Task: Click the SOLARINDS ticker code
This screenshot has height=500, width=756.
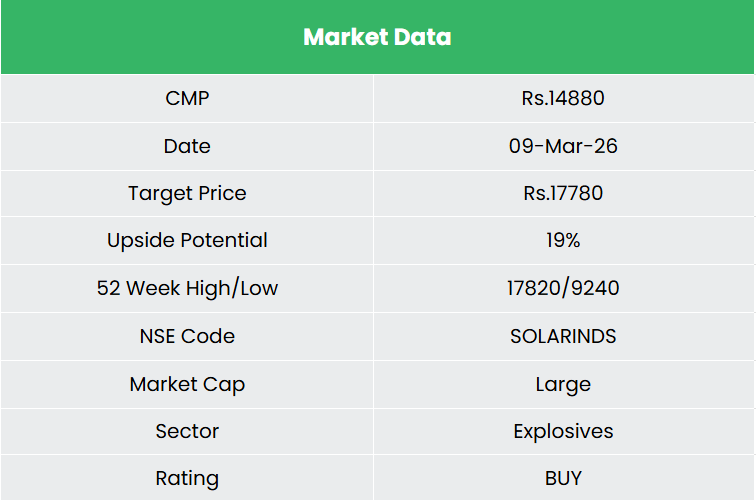Action: click(x=563, y=336)
